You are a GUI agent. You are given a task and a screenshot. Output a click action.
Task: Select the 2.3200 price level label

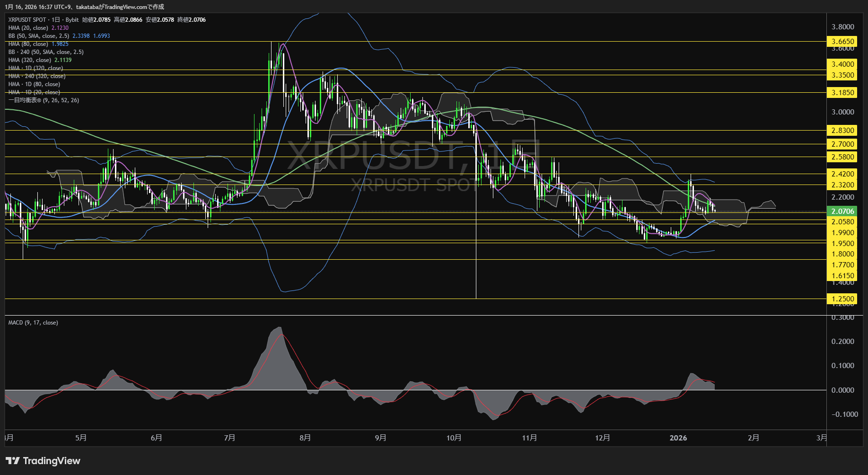point(843,185)
